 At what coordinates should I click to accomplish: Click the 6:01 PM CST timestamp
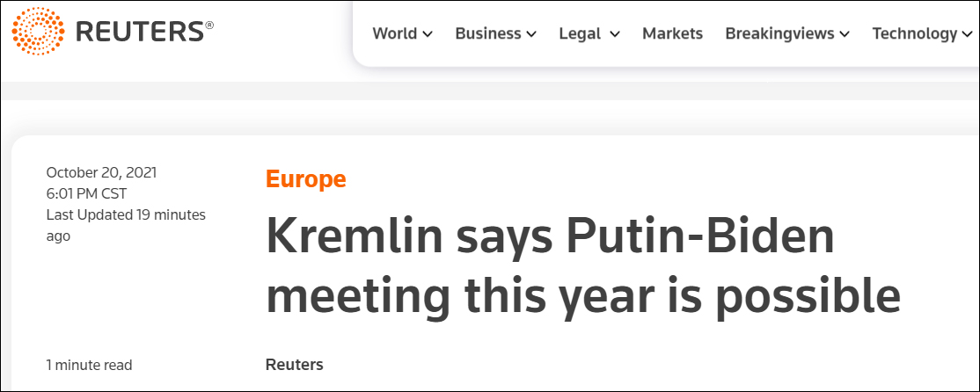click(86, 193)
